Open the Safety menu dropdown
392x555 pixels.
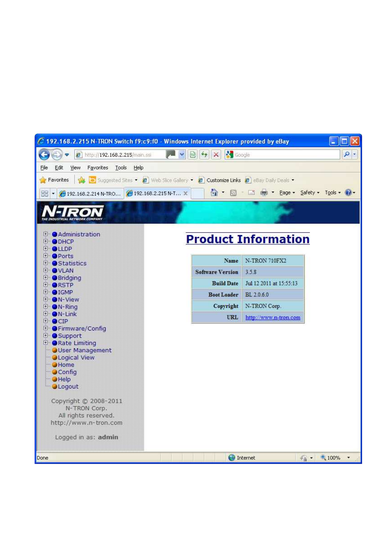309,193
